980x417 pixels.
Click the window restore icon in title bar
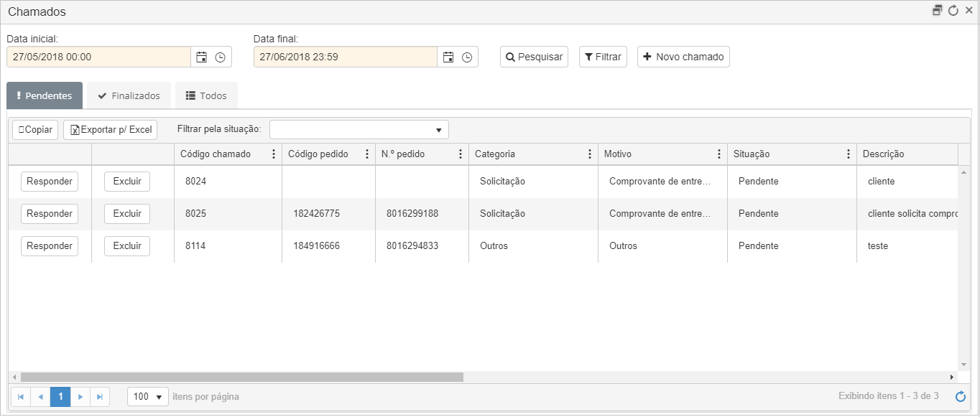pyautogui.click(x=937, y=11)
